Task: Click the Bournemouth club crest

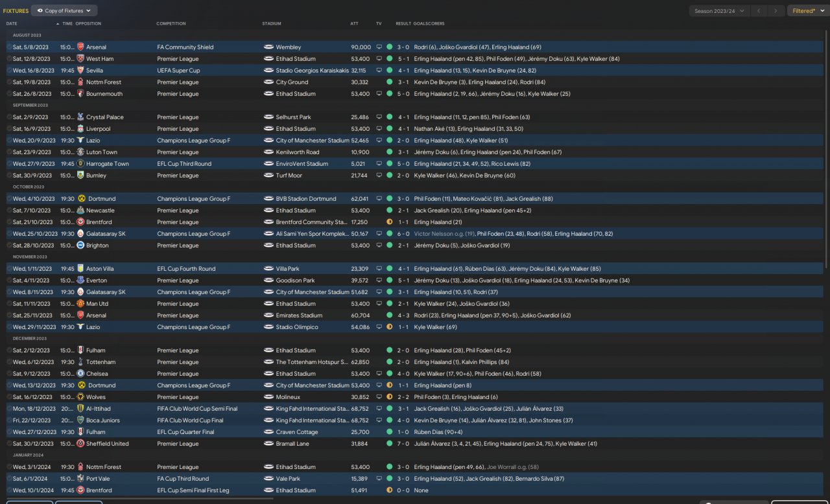Action: click(x=80, y=94)
